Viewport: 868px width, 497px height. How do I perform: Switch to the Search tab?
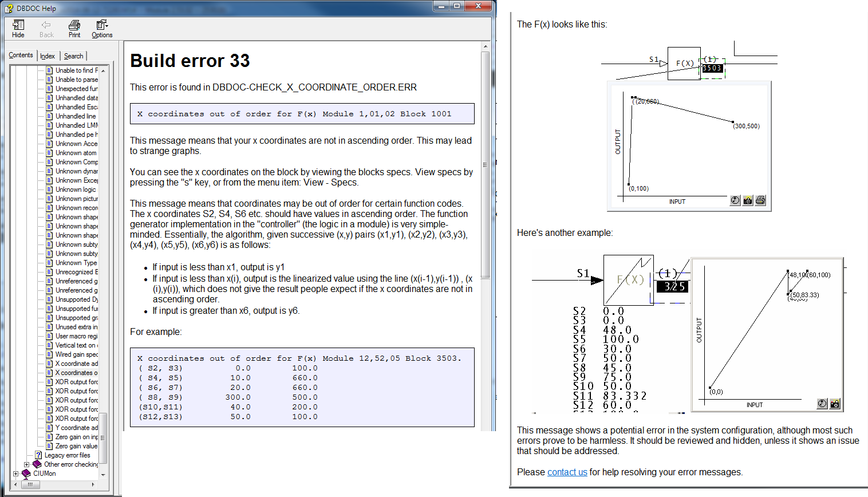[73, 56]
